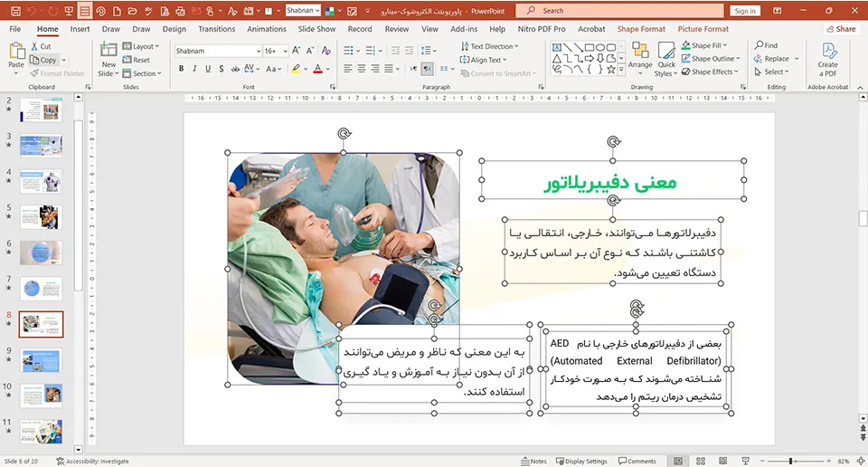The height and width of the screenshot is (467, 868).
Task: Start presentation from beginning icon
Action: [x=69, y=11]
